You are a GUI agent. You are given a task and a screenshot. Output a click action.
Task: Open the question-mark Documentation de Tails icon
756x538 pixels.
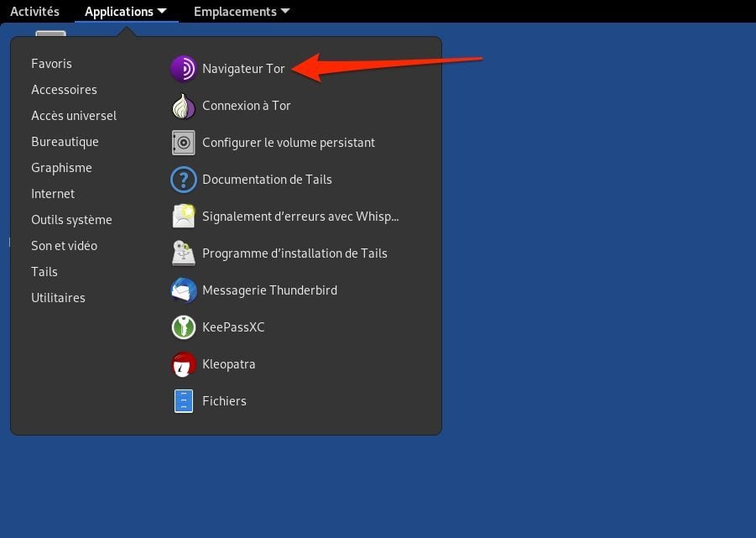[x=184, y=180]
